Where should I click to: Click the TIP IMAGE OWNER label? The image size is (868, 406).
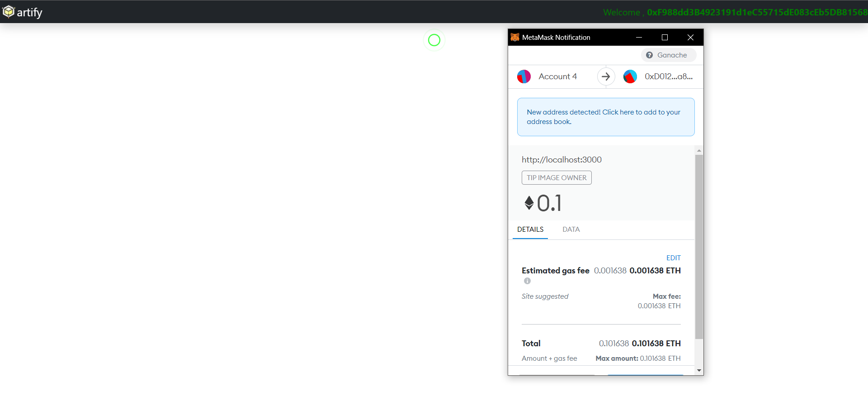pyautogui.click(x=557, y=178)
